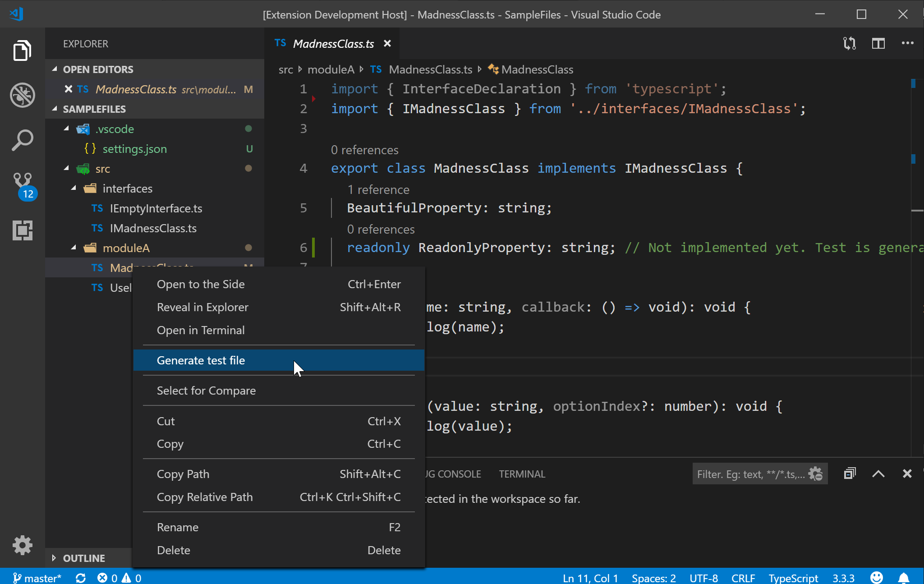Open the editor More Actions ellipsis
The height and width of the screenshot is (584, 924).
[x=907, y=44]
